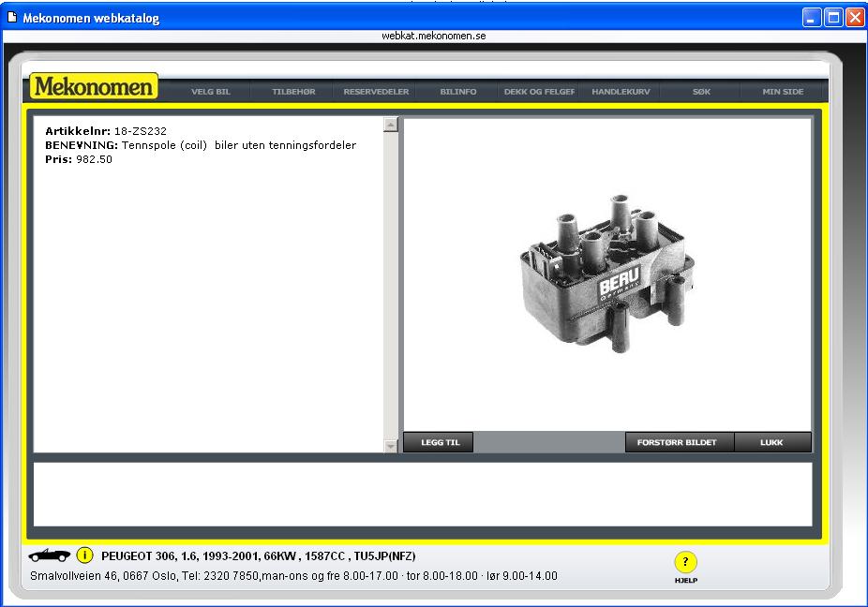
Task: Click the text 'Tennspole (coil) biler uten tenningsfordeler'
Action: click(x=239, y=145)
